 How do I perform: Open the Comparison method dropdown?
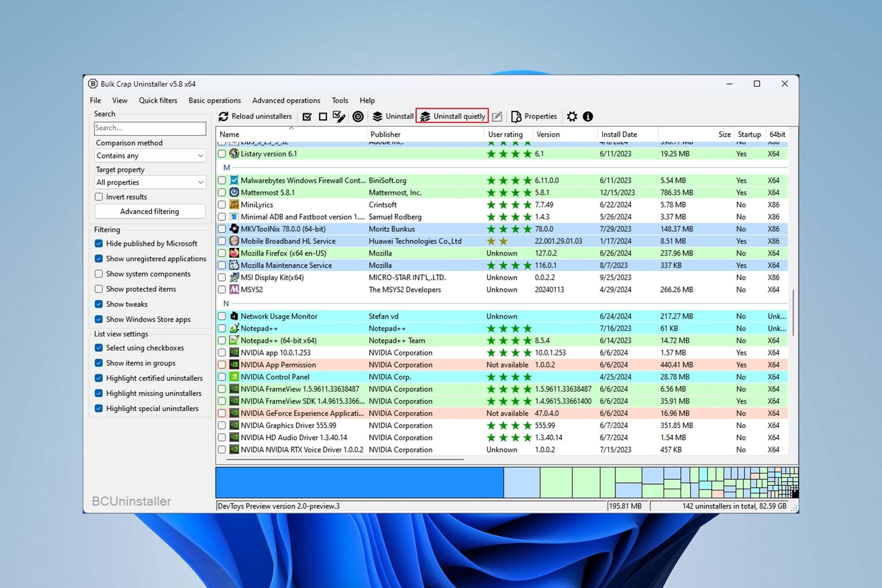point(150,156)
